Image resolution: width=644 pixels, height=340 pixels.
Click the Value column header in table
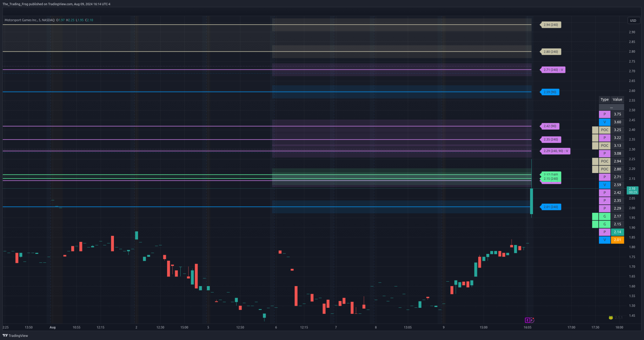pyautogui.click(x=617, y=100)
